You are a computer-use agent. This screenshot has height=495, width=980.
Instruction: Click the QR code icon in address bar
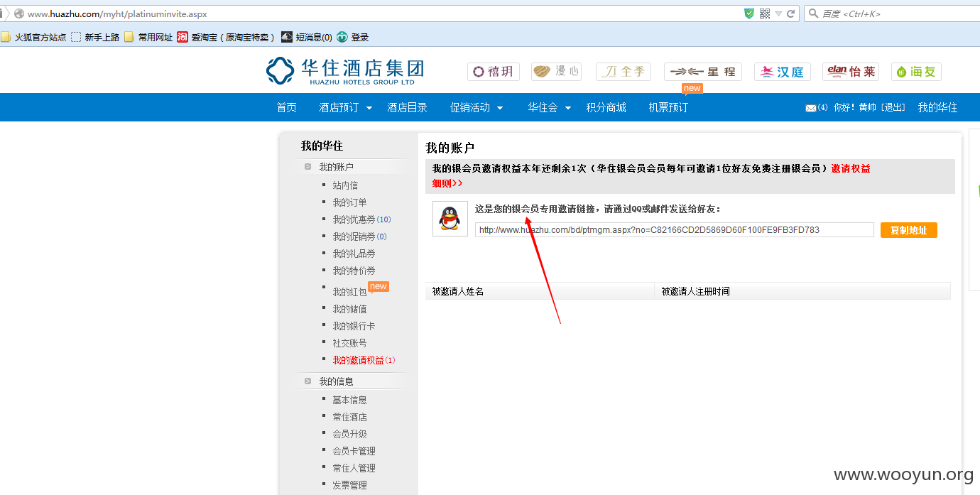point(765,13)
